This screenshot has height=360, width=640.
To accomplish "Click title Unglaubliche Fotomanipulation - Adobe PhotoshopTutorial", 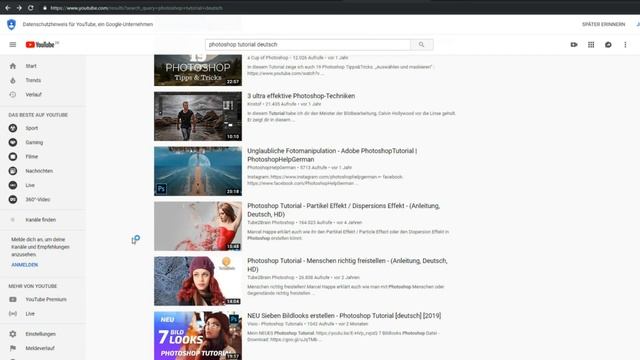I will 332,155.
